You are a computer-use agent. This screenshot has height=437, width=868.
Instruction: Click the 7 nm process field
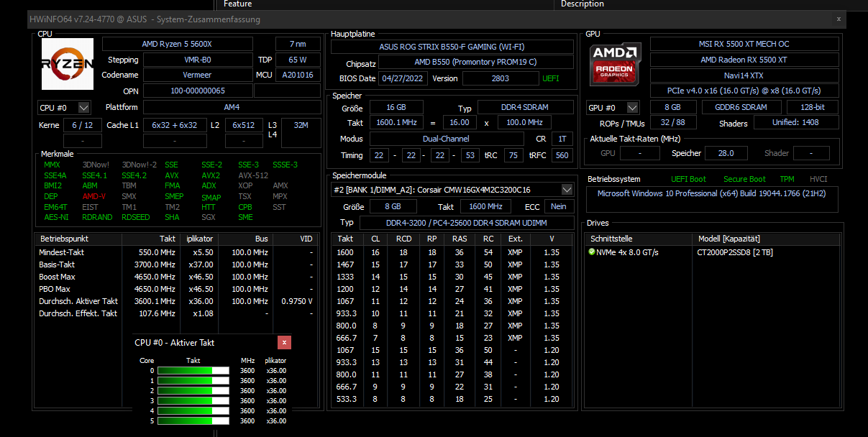pos(299,44)
